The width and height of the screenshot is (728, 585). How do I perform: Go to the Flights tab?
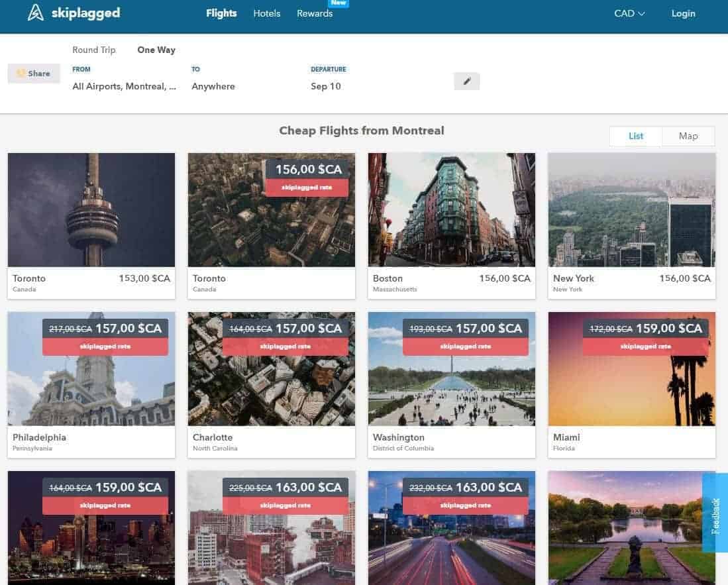point(221,13)
